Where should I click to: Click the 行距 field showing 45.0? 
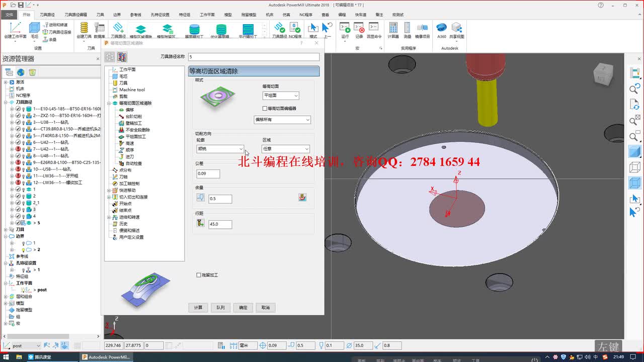pos(220,224)
